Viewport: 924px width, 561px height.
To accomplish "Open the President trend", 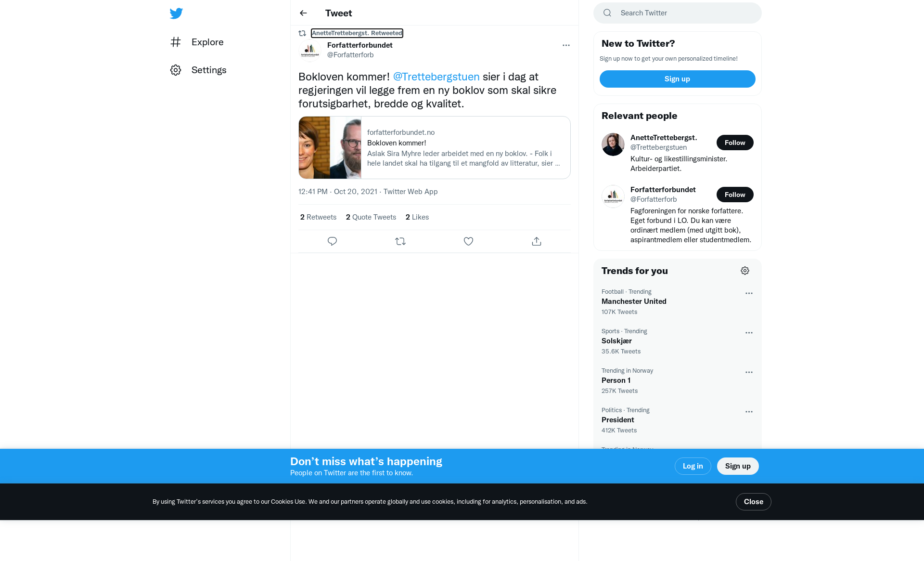I will [x=678, y=420].
